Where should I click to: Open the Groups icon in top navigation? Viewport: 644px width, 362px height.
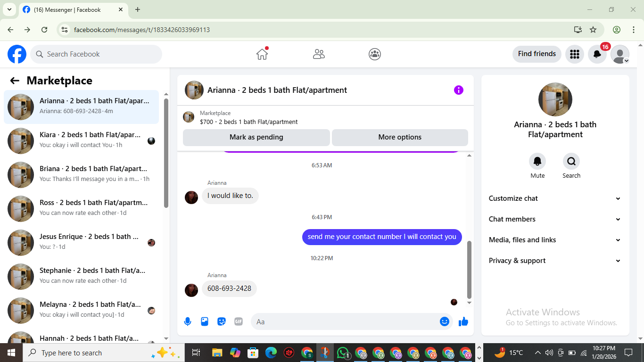(375, 54)
